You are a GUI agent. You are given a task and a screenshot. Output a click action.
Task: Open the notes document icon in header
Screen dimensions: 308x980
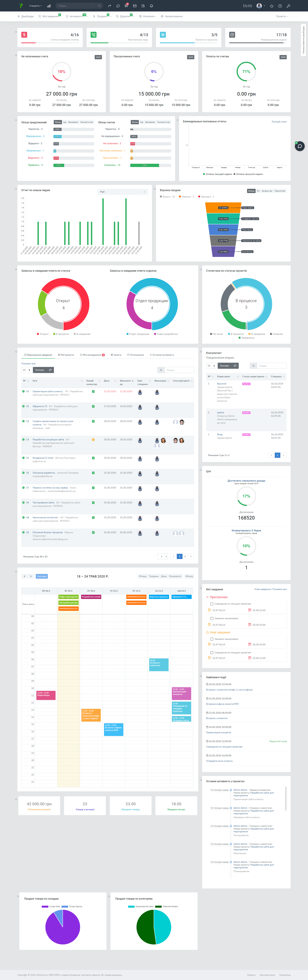click(x=143, y=6)
